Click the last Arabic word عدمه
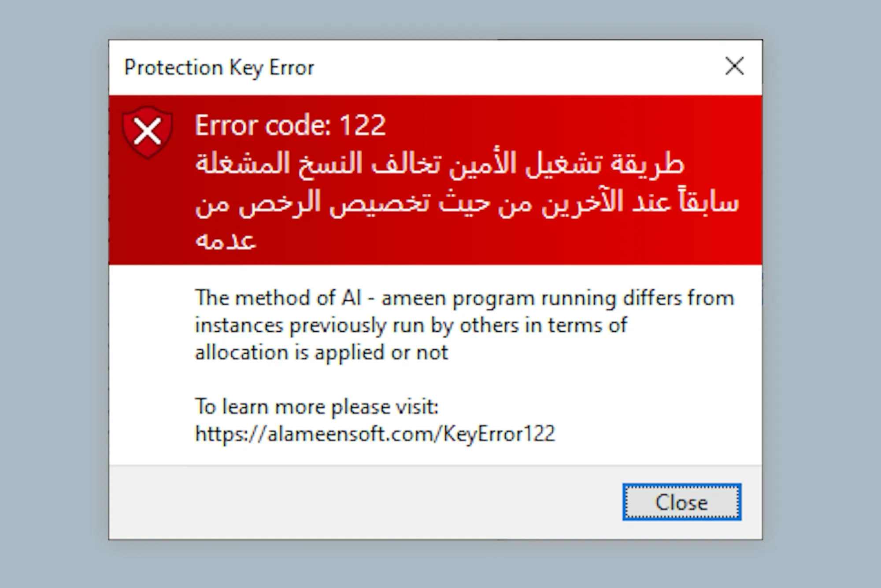The width and height of the screenshot is (881, 588). (x=225, y=241)
